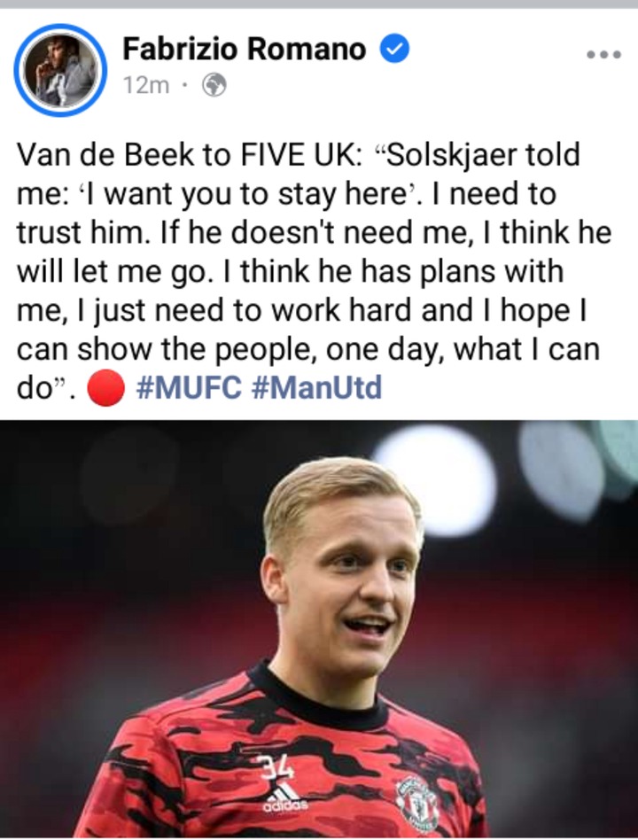Click the Fabrizio Romano name link
The image size is (638, 840).
(x=245, y=49)
